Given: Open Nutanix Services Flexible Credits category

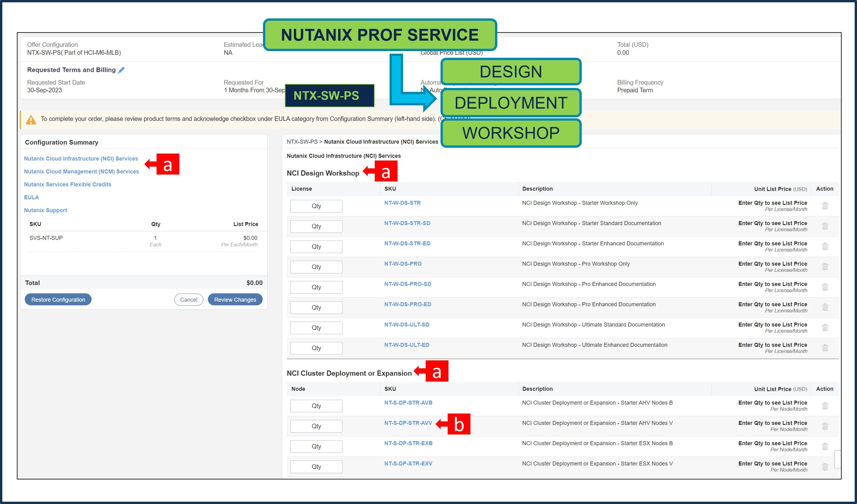Looking at the screenshot, I should point(67,185).
